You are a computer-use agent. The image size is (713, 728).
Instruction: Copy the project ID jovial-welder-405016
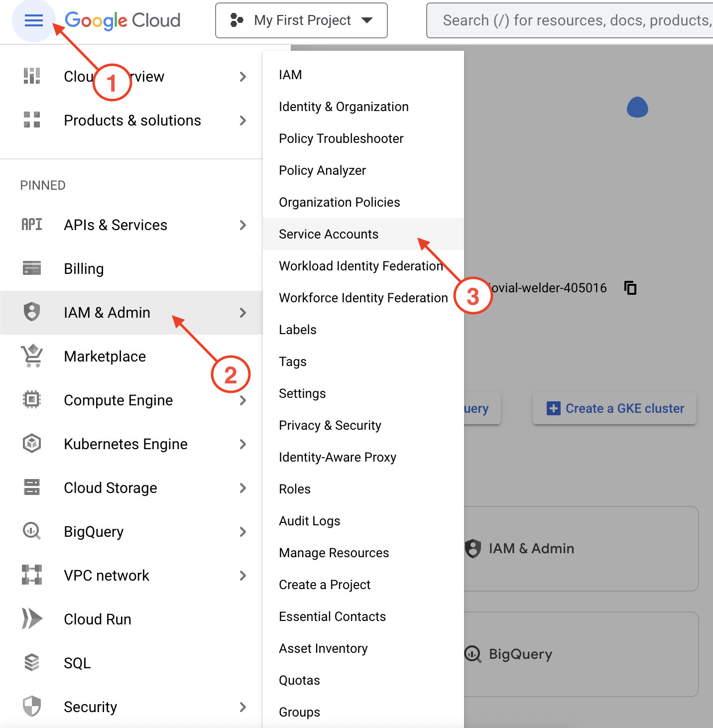pyautogui.click(x=631, y=288)
